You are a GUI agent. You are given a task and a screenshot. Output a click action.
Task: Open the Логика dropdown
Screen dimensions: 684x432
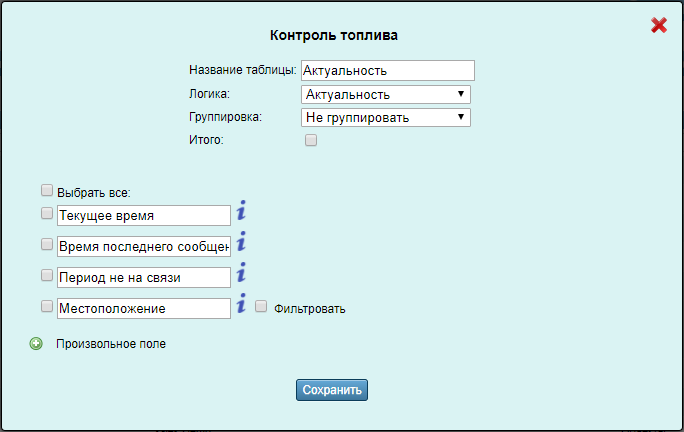point(385,95)
